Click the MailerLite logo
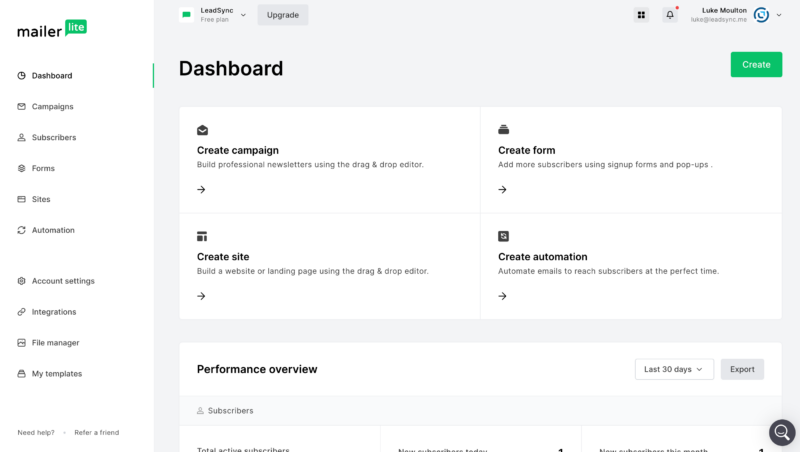Screen dimensions: 800x452 (52, 29)
